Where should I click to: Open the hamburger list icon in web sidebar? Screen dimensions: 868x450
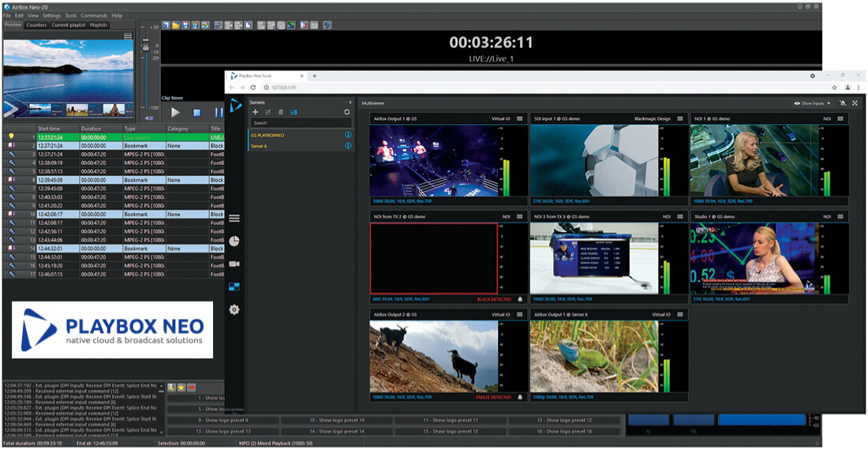coord(234,218)
